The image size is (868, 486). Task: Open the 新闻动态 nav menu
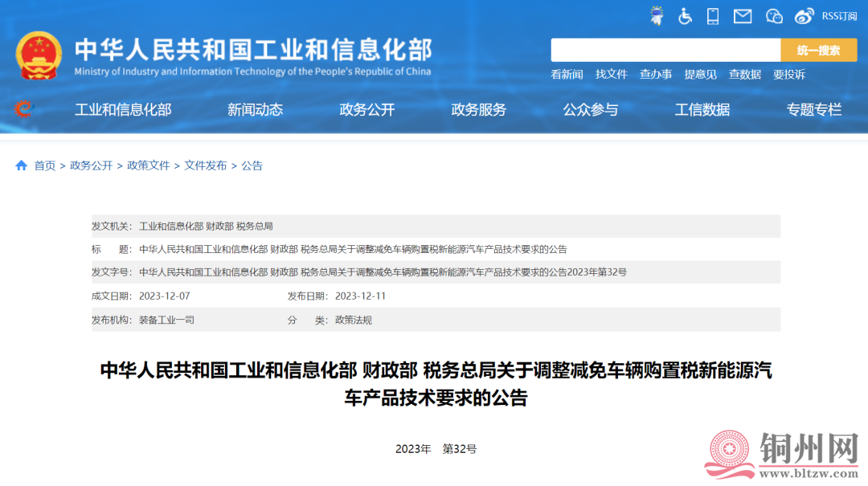click(256, 109)
